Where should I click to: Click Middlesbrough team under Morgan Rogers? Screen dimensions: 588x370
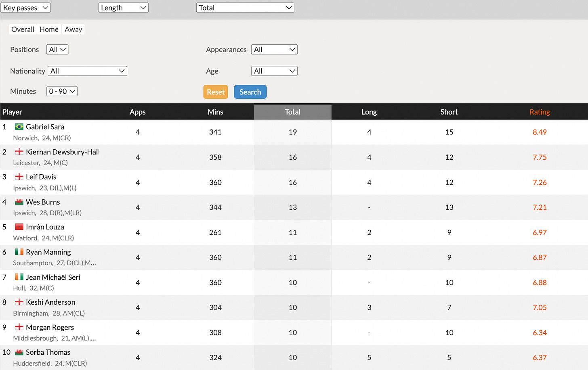pos(35,338)
